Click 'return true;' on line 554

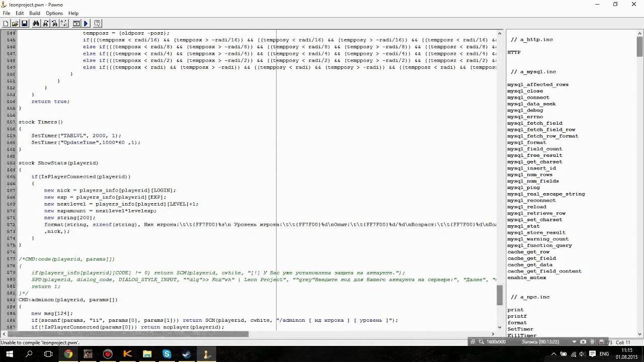(x=50, y=102)
